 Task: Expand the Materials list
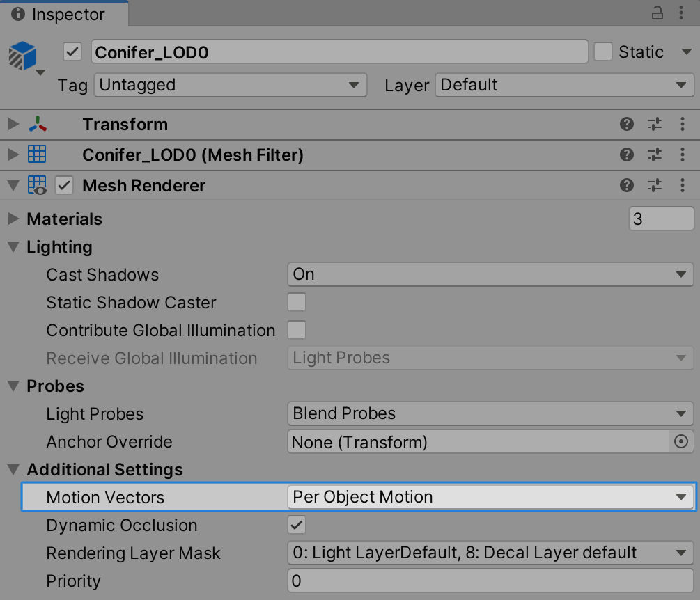[13, 219]
